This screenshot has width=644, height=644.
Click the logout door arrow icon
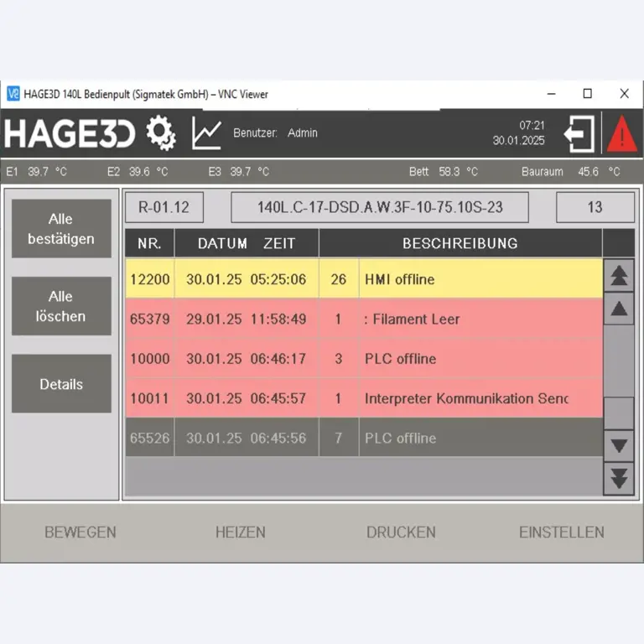click(x=579, y=133)
